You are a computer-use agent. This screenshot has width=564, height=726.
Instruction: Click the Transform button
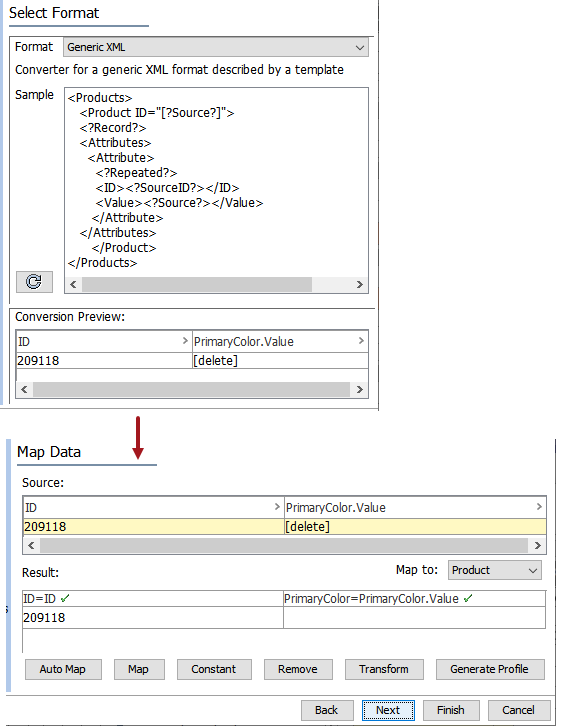point(384,669)
